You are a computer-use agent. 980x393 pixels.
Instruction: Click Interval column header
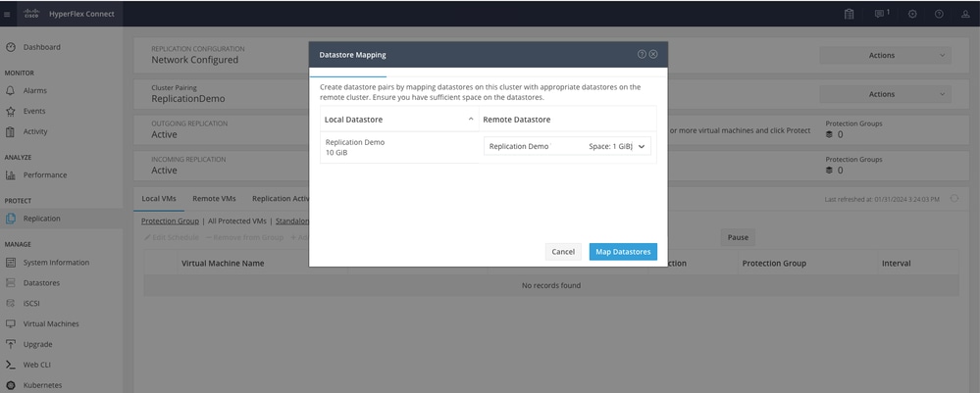(x=897, y=263)
